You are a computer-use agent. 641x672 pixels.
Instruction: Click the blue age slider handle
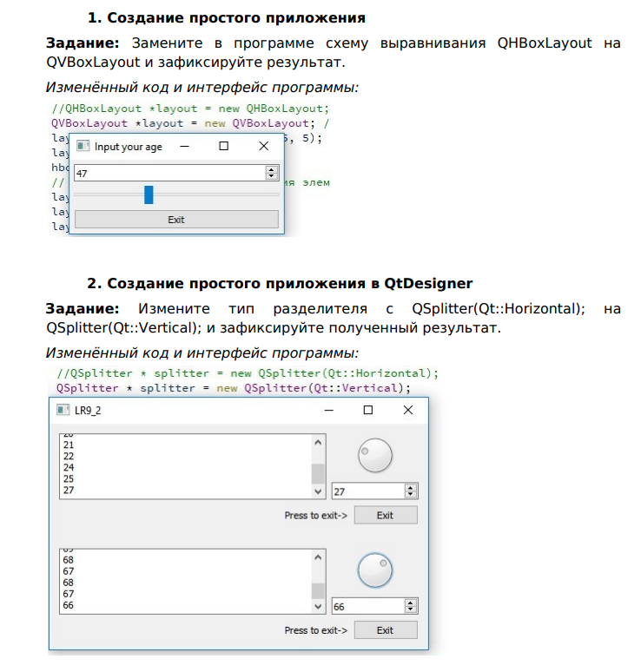(149, 194)
